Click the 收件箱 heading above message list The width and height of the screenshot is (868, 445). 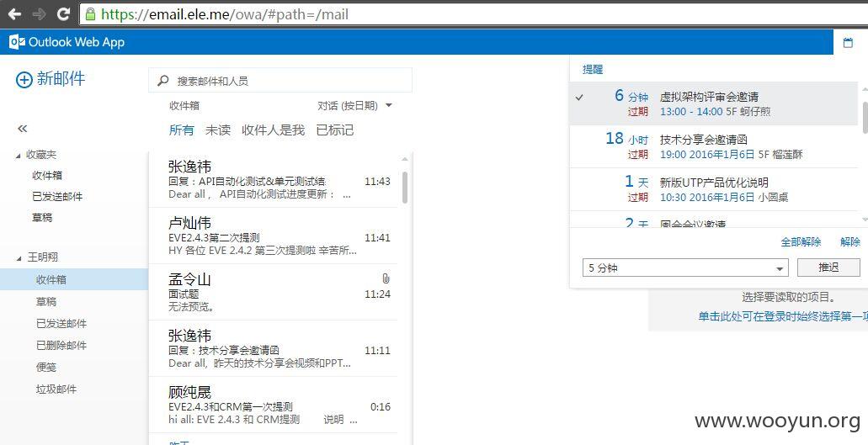coord(184,106)
